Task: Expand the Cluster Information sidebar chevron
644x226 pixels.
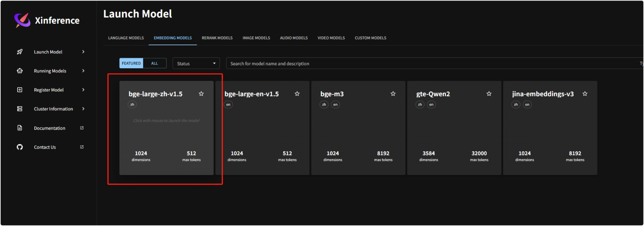Action: click(x=83, y=109)
